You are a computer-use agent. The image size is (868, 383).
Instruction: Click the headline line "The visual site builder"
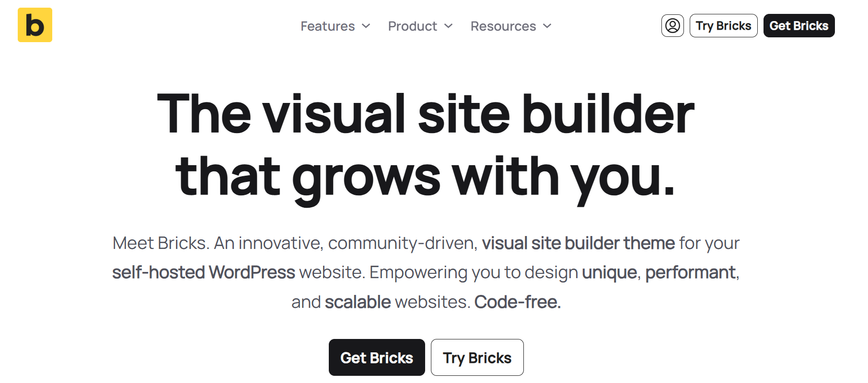point(426,114)
